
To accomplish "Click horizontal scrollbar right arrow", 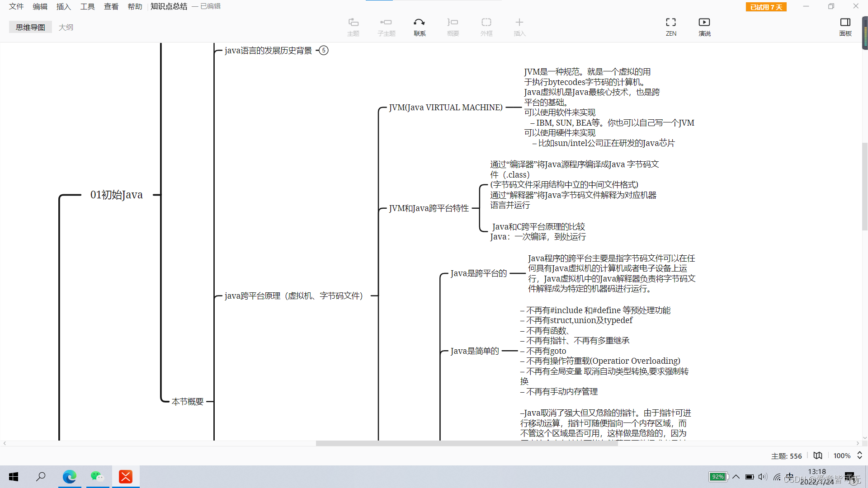I will tap(858, 443).
